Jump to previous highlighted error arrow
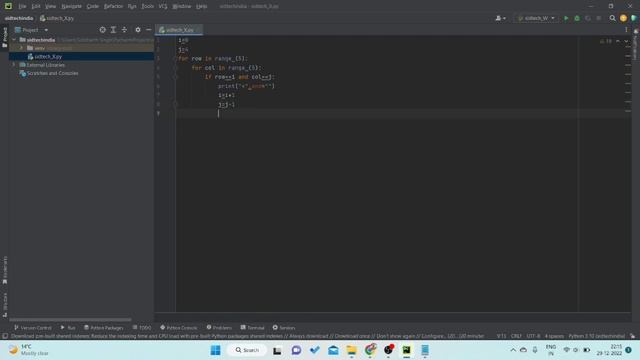This screenshot has width=640, height=360. 618,41
